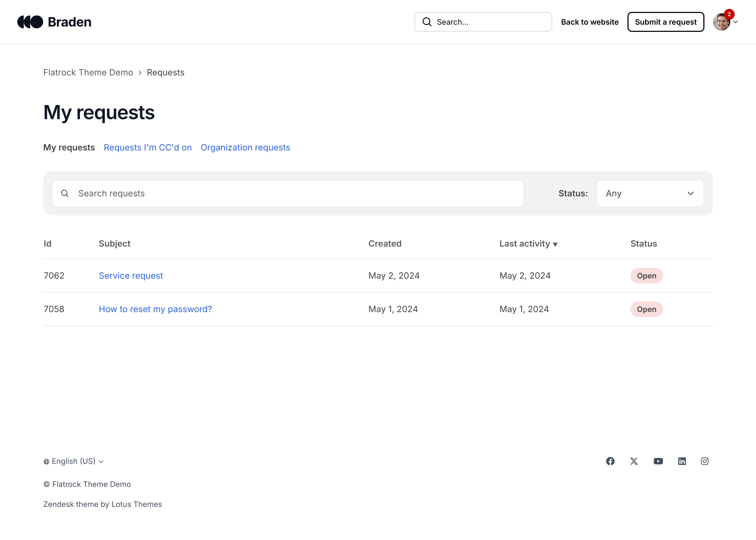Open the Facebook social link icon

pos(610,461)
